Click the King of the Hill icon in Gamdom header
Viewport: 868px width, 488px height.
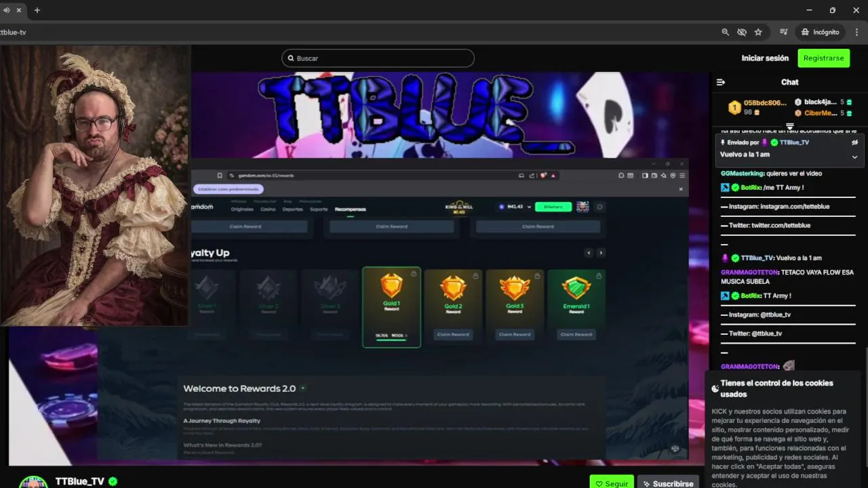459,207
